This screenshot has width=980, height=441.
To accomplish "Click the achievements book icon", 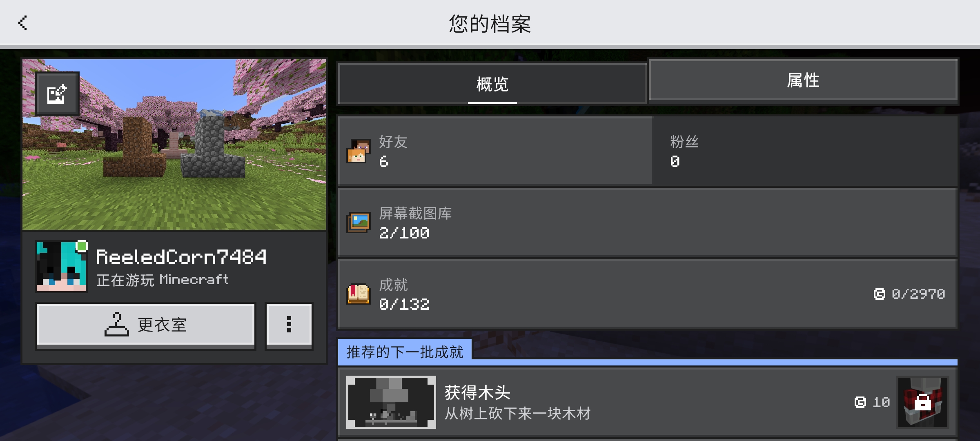I will click(x=359, y=294).
